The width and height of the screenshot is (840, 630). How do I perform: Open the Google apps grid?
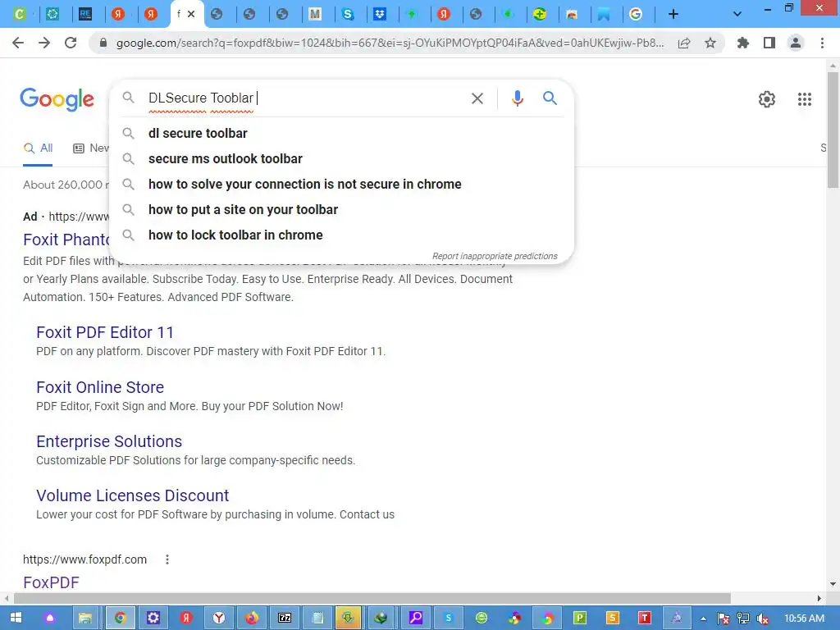pos(805,99)
